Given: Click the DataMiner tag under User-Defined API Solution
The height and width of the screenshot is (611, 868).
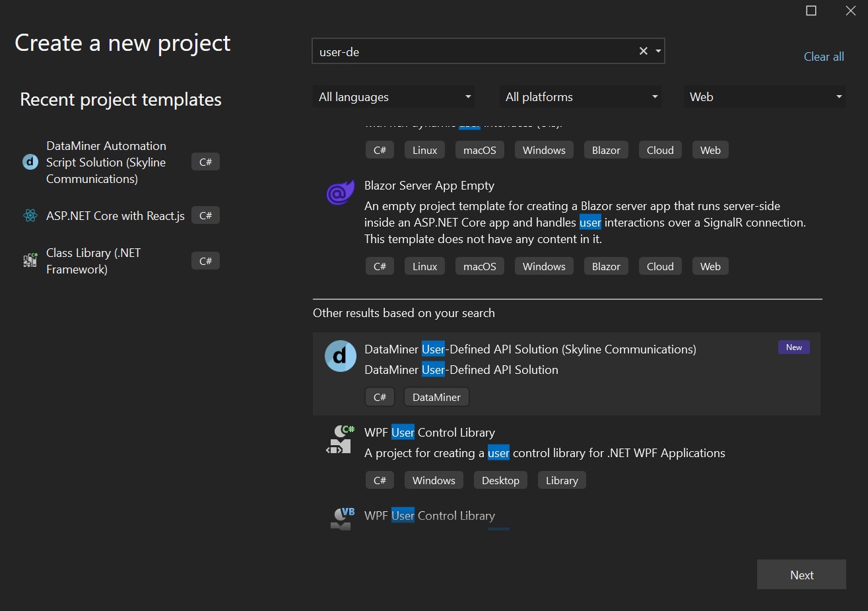Looking at the screenshot, I should (x=436, y=397).
